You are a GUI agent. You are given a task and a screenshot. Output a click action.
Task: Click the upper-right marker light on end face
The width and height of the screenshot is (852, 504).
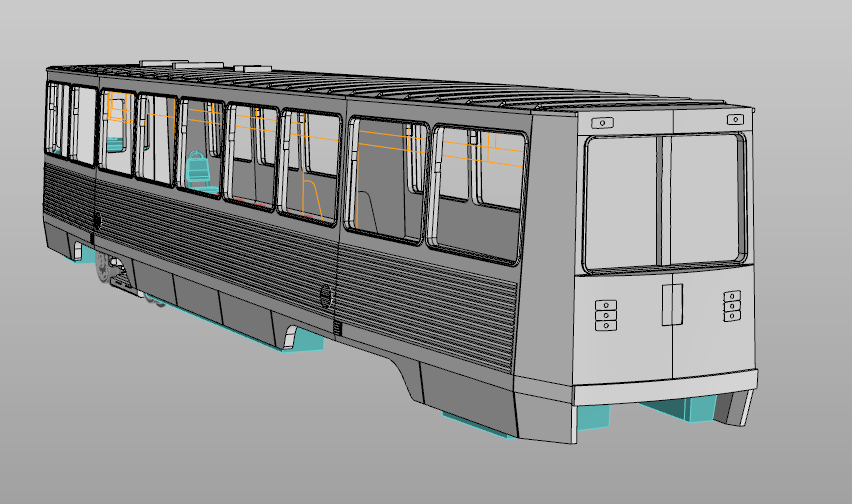point(737,120)
